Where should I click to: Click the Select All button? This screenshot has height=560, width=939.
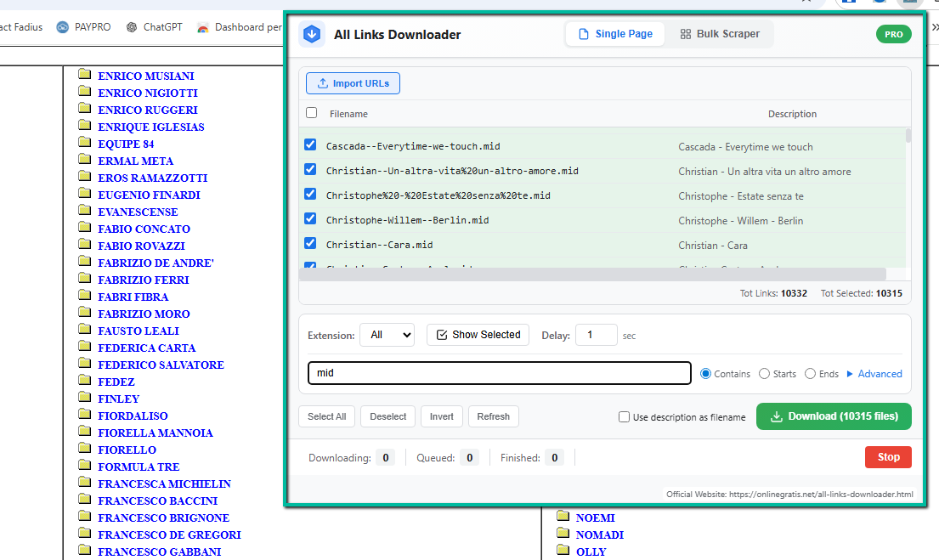point(327,416)
